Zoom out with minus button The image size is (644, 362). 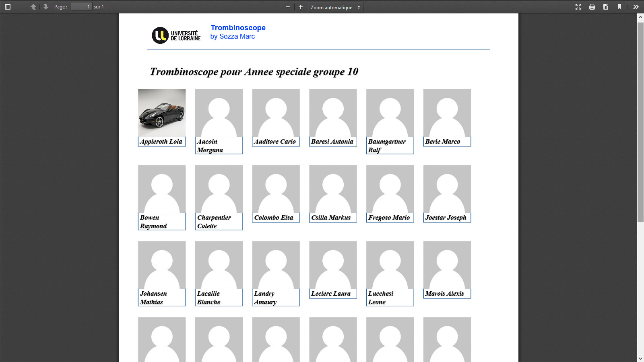(x=288, y=7)
